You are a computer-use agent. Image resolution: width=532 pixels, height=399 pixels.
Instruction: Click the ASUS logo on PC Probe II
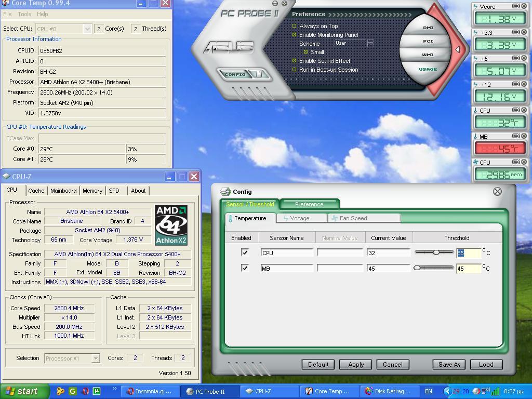229,47
